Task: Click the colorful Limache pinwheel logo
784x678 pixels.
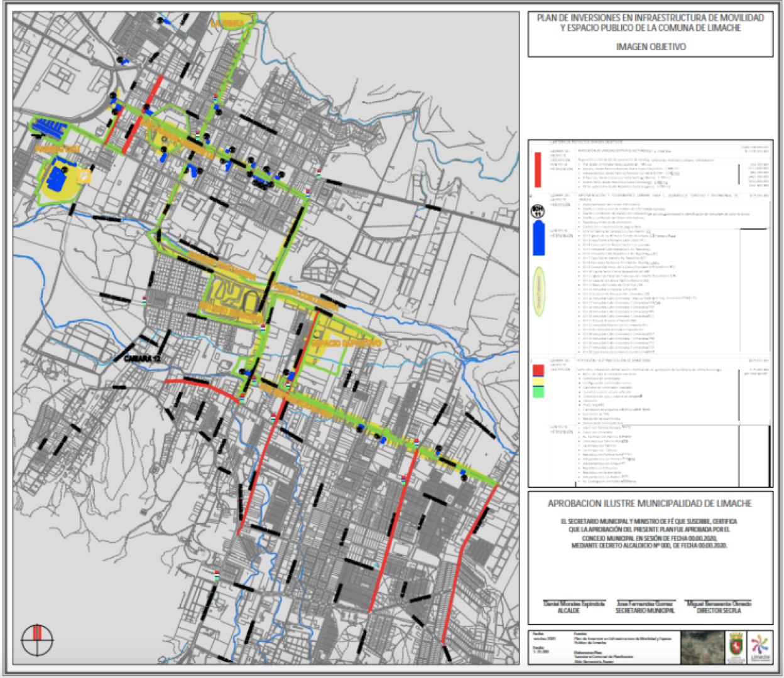Action: point(761,647)
